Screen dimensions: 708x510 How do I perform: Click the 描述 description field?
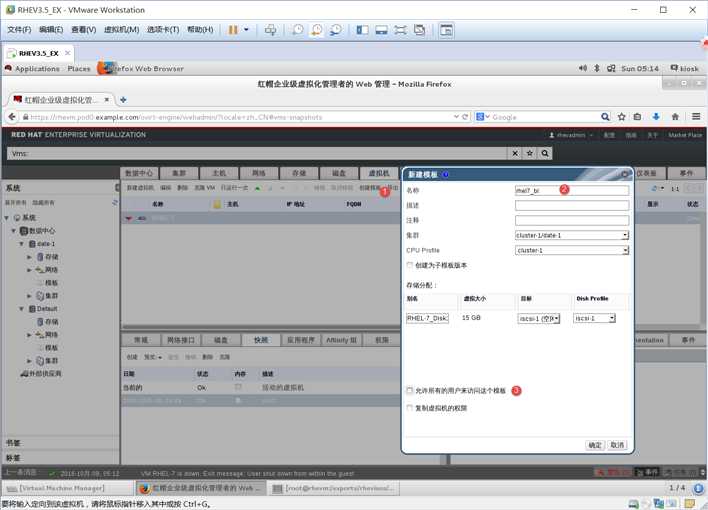coord(572,206)
